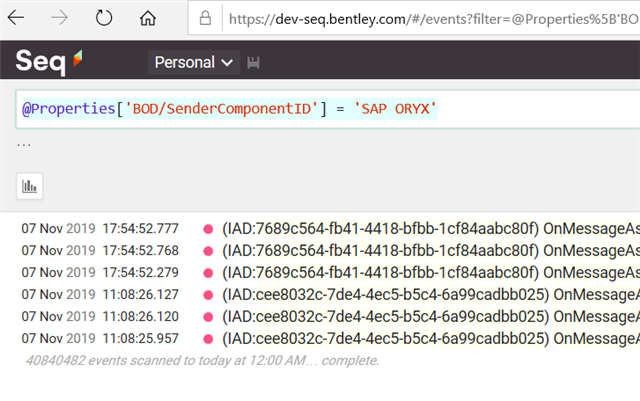Save the workspace using disk icon

point(254,63)
